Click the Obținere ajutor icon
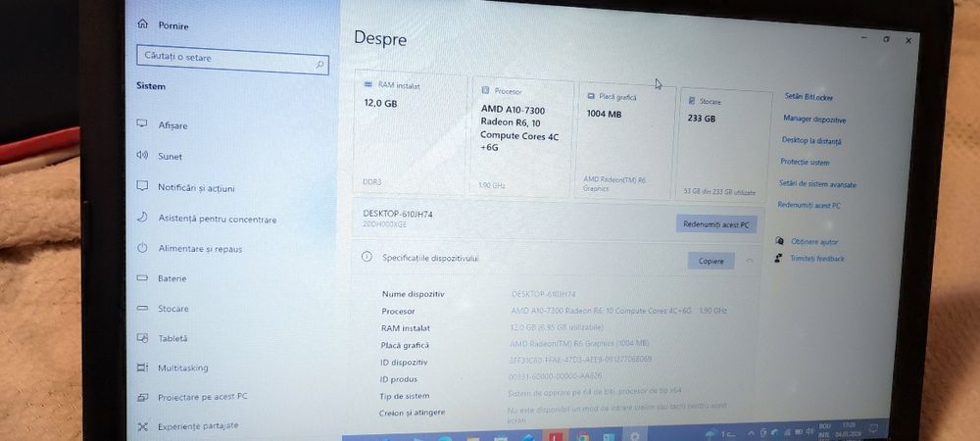Screen dimensions: 980x441 point(779,240)
